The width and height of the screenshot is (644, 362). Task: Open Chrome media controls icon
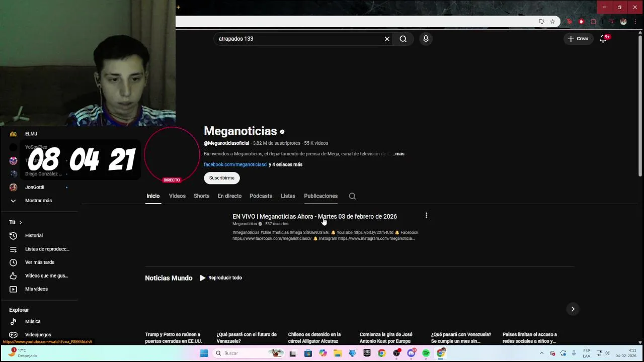611,22
